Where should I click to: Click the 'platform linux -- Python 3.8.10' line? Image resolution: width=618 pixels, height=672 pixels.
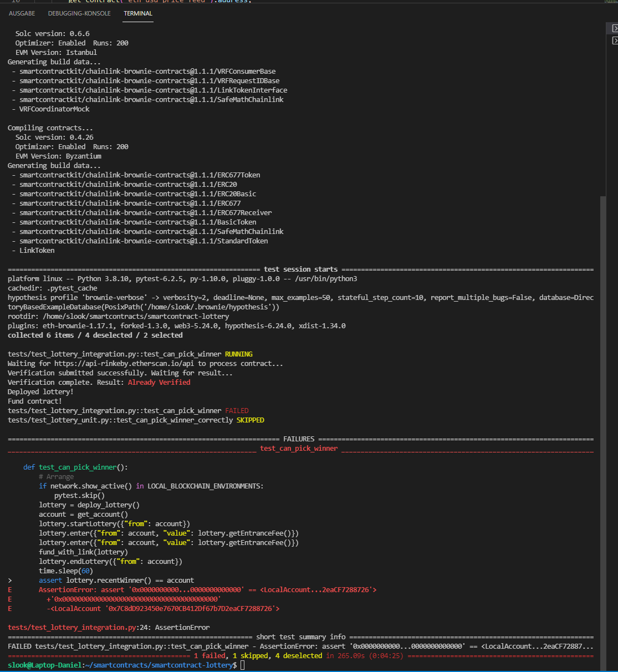pyautogui.click(x=182, y=279)
